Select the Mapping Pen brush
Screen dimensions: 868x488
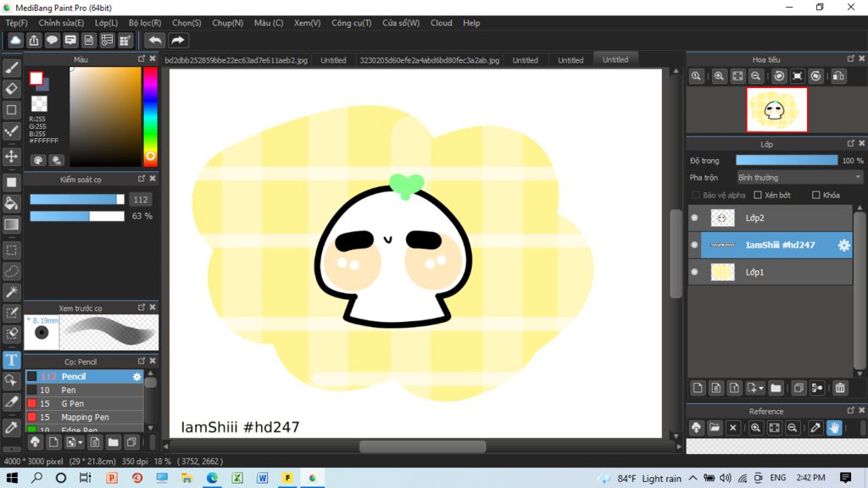84,417
